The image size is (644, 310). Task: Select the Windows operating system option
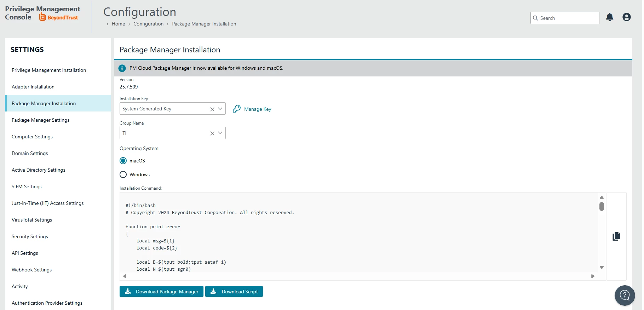pyautogui.click(x=123, y=174)
